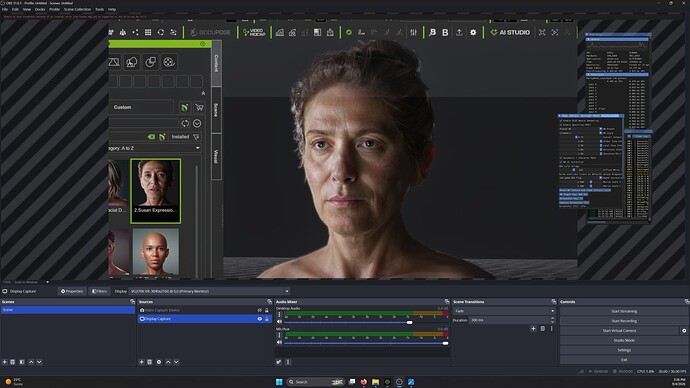Open the Scene Collection menu
This screenshot has width=690, height=388.
[x=77, y=9]
